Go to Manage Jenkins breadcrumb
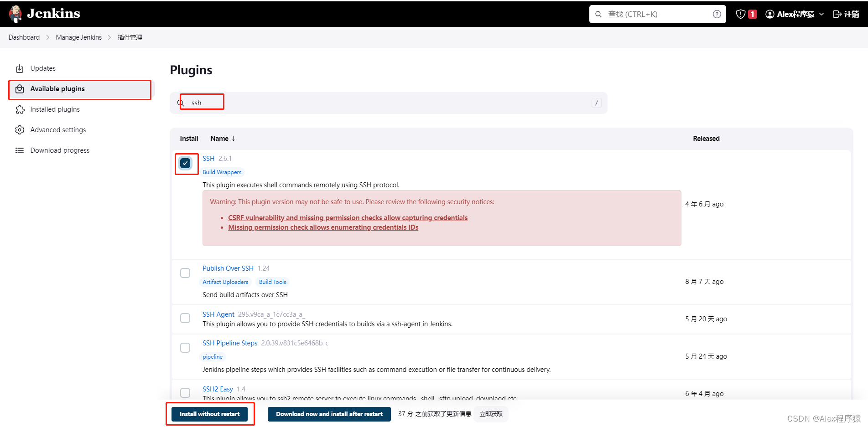 tap(79, 37)
